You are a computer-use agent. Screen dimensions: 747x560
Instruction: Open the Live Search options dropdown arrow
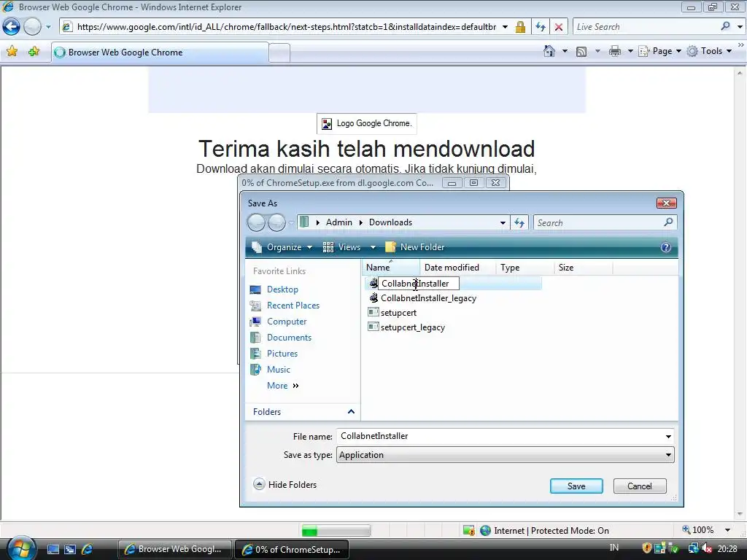pyautogui.click(x=740, y=27)
